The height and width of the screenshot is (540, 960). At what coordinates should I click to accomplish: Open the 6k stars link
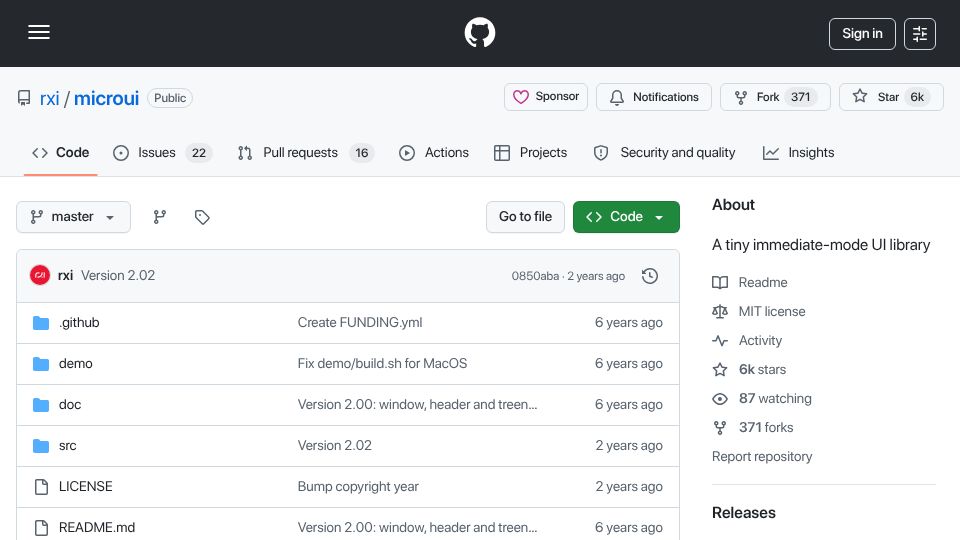[x=762, y=370]
